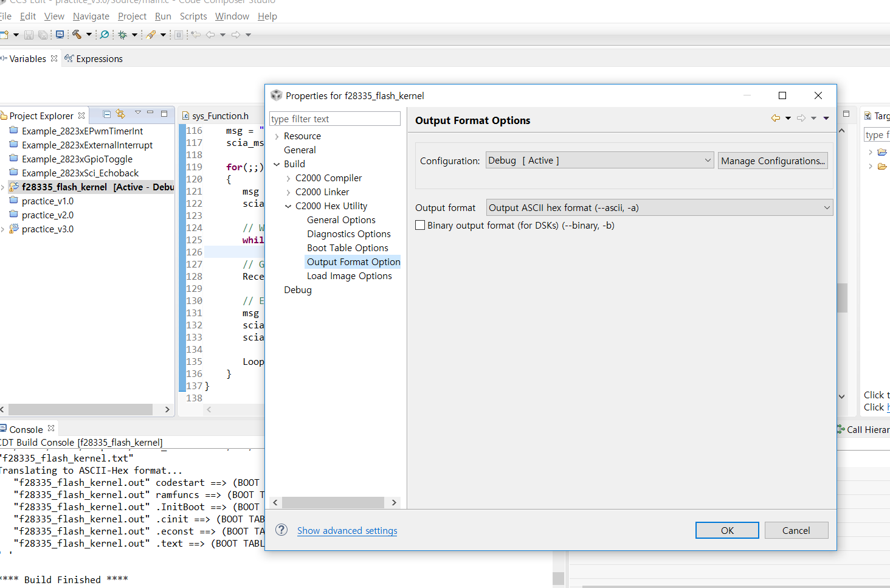Click the Target Configurations view icon
This screenshot has width=890, height=588.
pyautogui.click(x=868, y=116)
